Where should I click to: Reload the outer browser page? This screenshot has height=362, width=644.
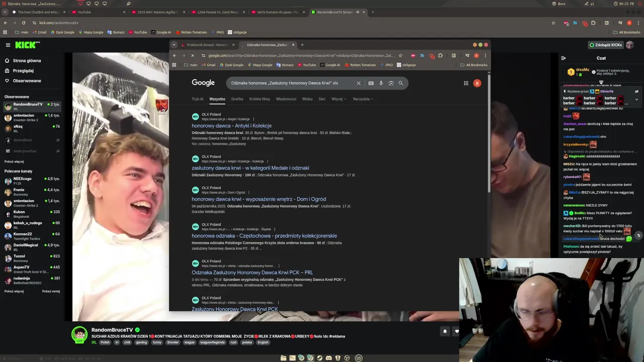tap(24, 23)
